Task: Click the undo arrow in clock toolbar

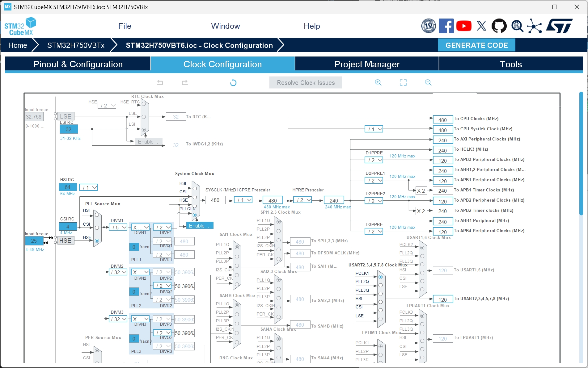Action: (160, 82)
